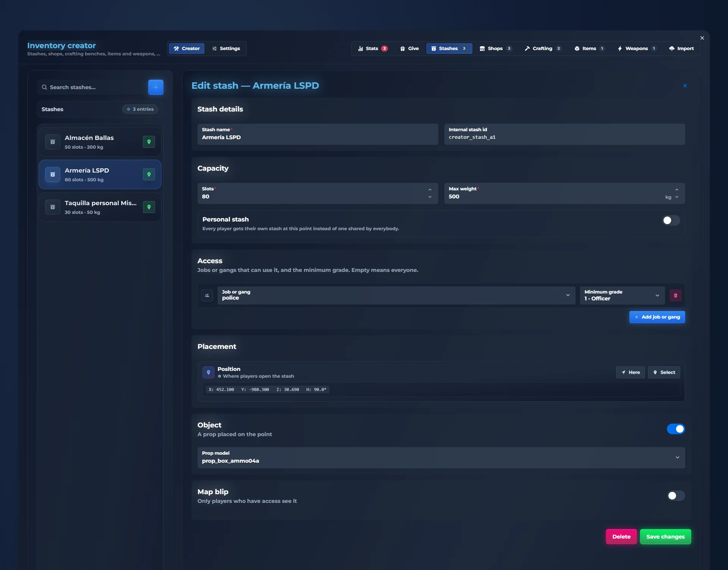
Task: Click the location pin for Almacén Ballas
Action: click(x=149, y=142)
